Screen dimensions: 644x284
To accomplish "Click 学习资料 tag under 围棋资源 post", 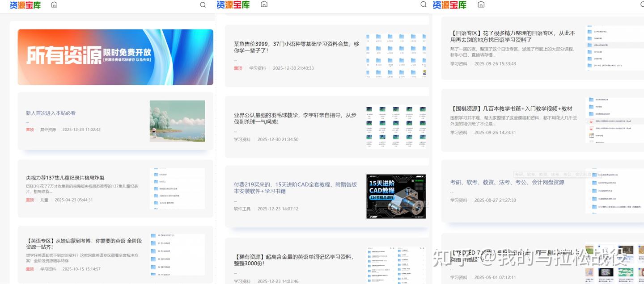I will click(x=459, y=133).
